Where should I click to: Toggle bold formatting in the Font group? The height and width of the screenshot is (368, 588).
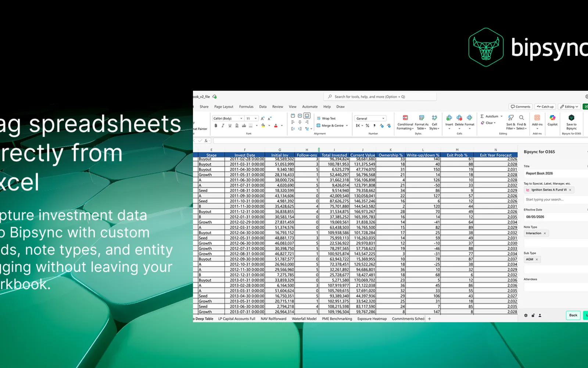[x=216, y=125]
